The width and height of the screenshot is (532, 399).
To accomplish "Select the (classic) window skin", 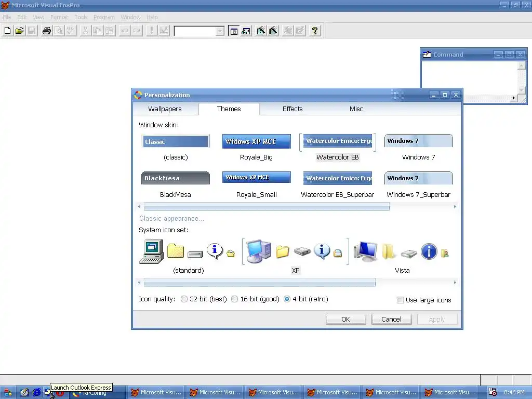I will coord(176,148).
